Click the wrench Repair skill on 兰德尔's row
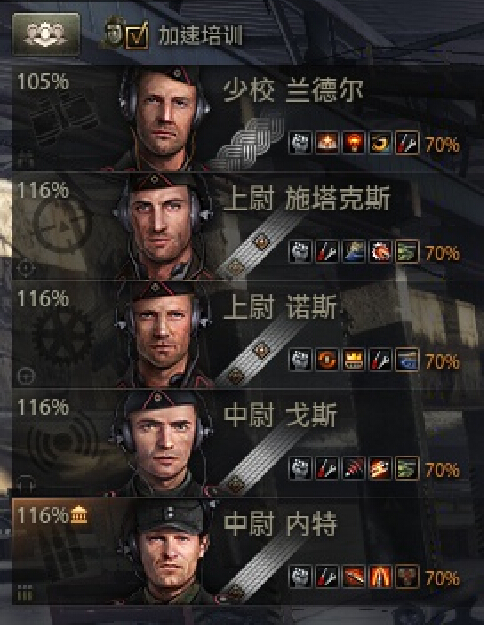 407,143
